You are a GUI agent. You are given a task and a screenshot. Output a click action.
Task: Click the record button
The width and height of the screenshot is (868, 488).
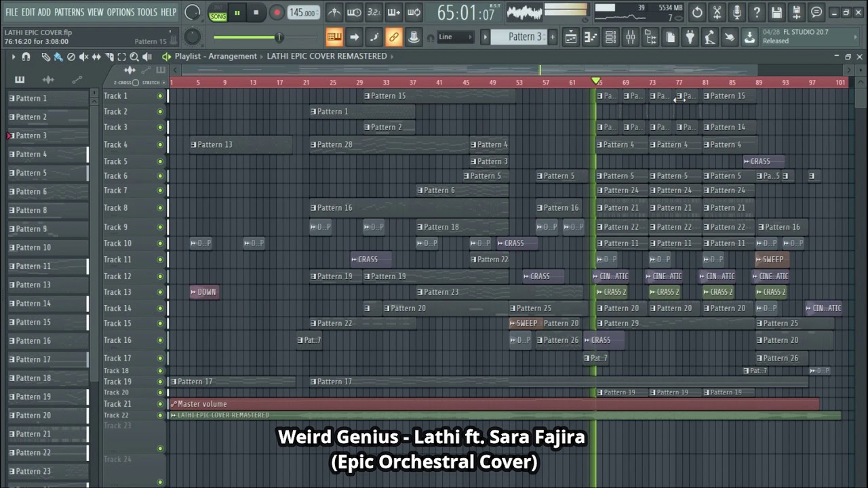coord(276,12)
